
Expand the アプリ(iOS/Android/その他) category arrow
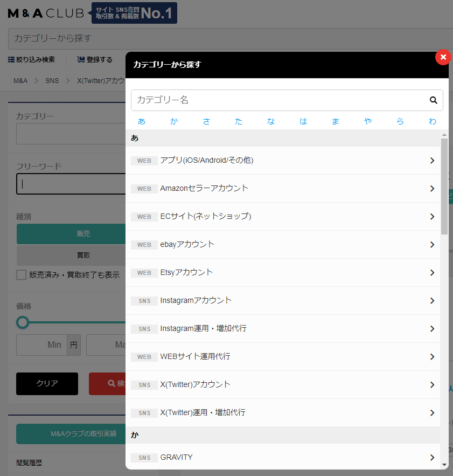(432, 161)
